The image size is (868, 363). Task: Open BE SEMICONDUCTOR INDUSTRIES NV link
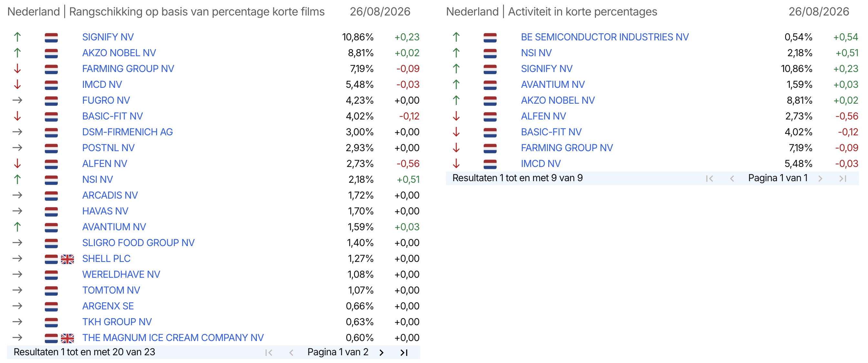pyautogui.click(x=605, y=37)
